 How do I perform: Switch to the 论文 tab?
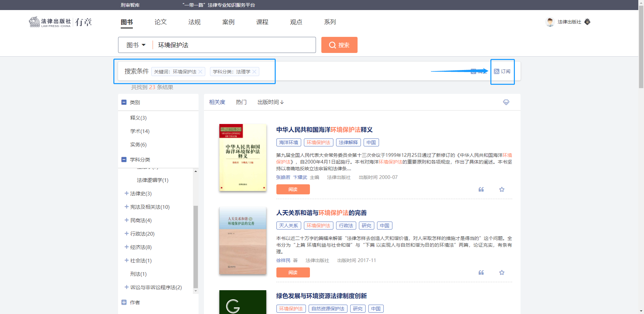click(x=160, y=22)
